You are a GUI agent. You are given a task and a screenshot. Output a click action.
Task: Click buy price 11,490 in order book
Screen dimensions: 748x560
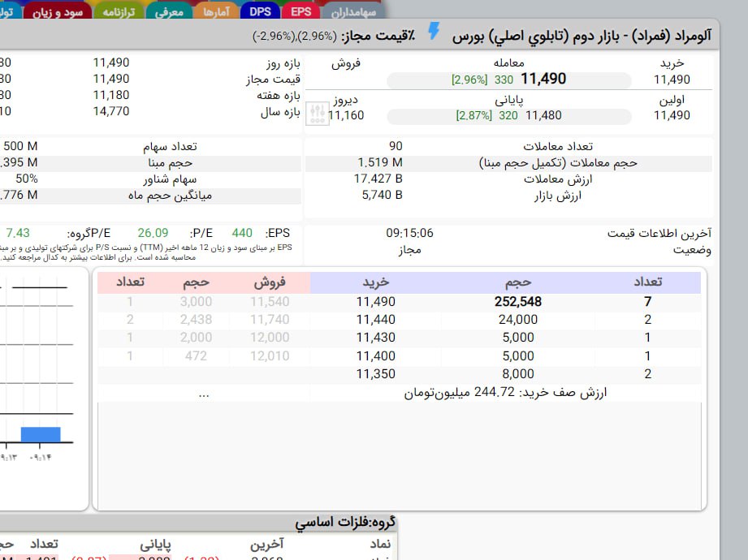[x=376, y=302]
